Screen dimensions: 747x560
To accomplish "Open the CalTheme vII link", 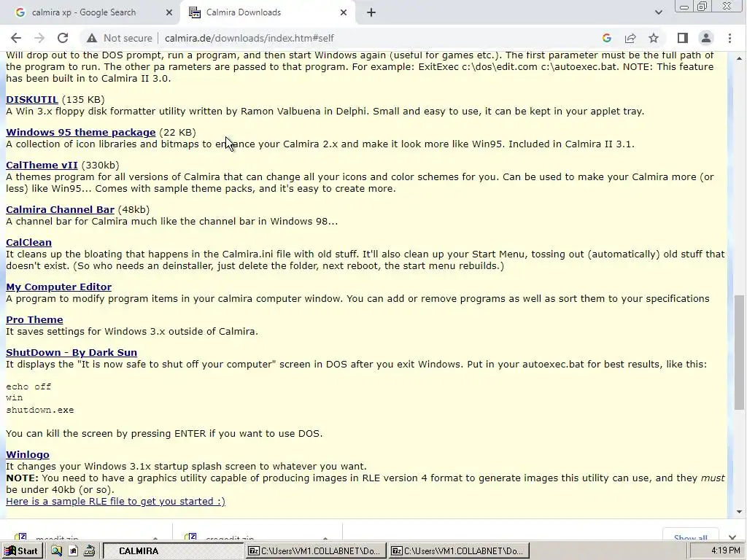I will click(x=42, y=166).
